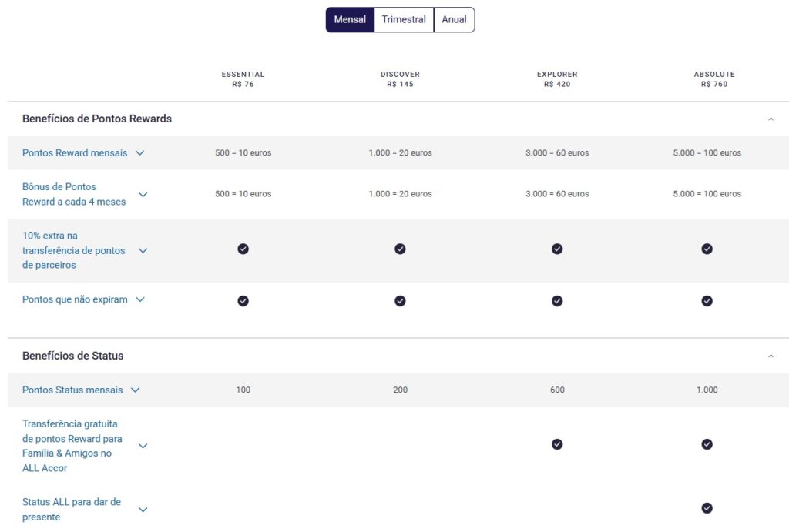Click '1.000 = 20 euros' in Bônus de Pontos row
Screen dimensions: 789x532
(x=400, y=194)
